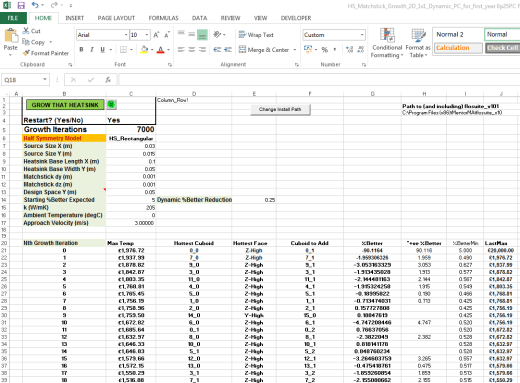Click Decrease Indent icon

point(217,50)
